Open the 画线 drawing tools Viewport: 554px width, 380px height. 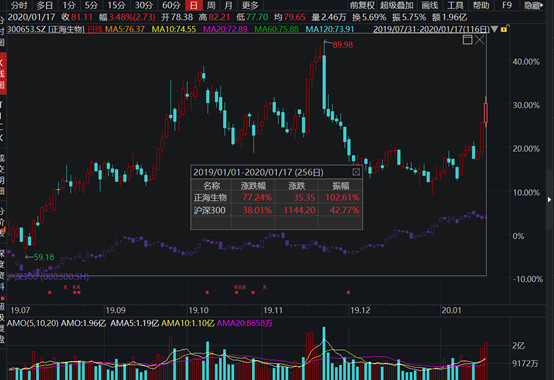tap(430, 5)
